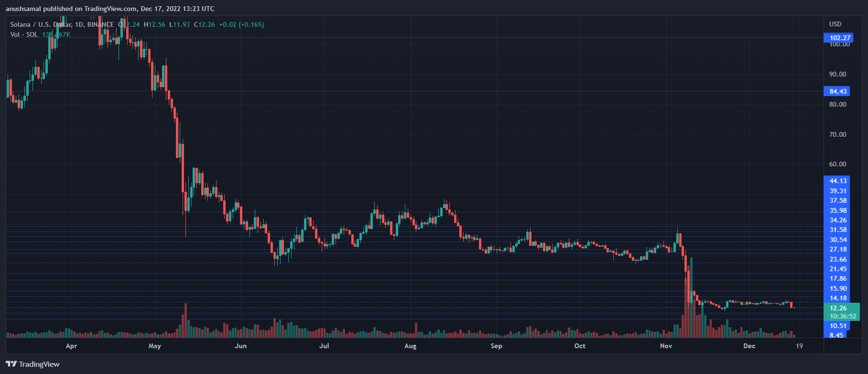Click the Dec label on time axis
Viewport: 868px width, 374px height.
point(749,346)
